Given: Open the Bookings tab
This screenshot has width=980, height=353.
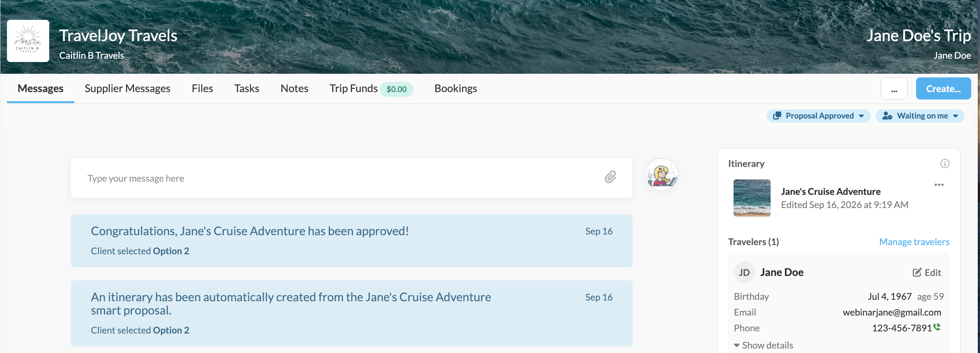Looking at the screenshot, I should 455,88.
